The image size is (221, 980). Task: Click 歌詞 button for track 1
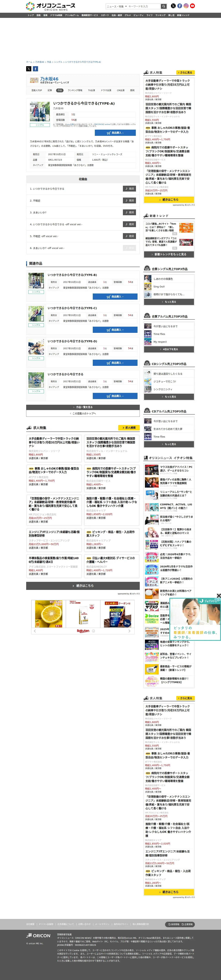tap(130, 189)
